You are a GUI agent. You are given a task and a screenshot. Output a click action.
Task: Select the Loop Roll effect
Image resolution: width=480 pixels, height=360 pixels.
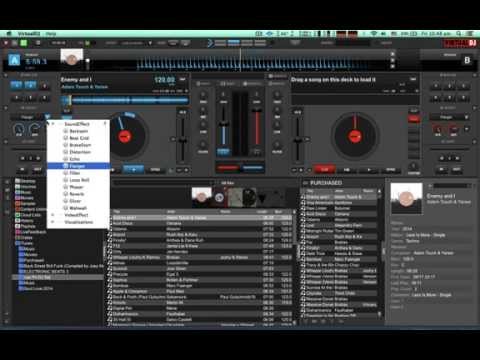point(79,180)
